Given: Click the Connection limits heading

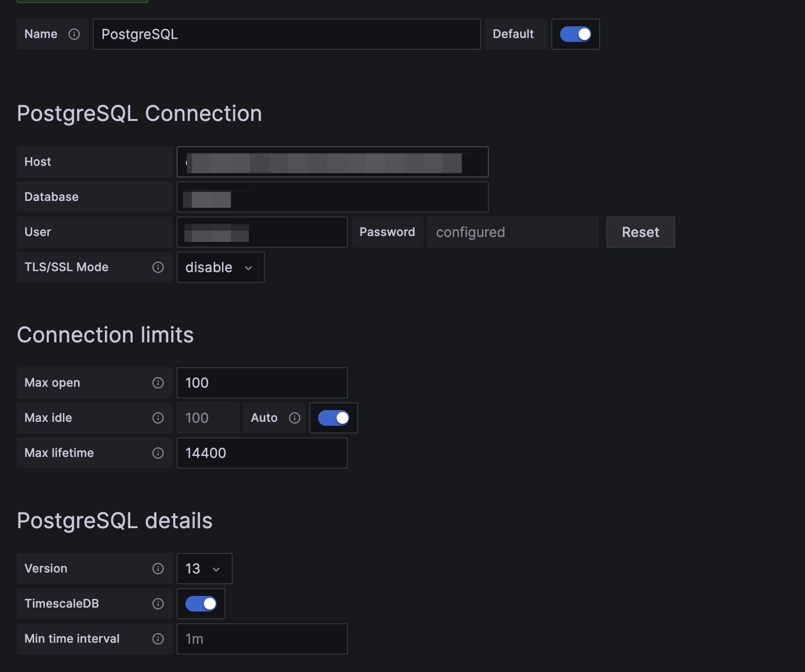Looking at the screenshot, I should [105, 335].
